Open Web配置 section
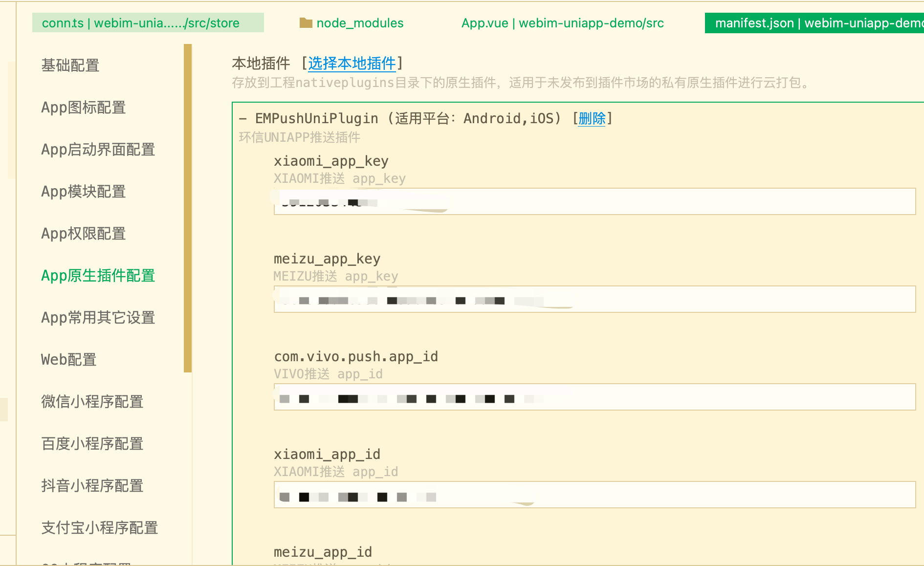Viewport: 924px width, 566px height. click(69, 360)
